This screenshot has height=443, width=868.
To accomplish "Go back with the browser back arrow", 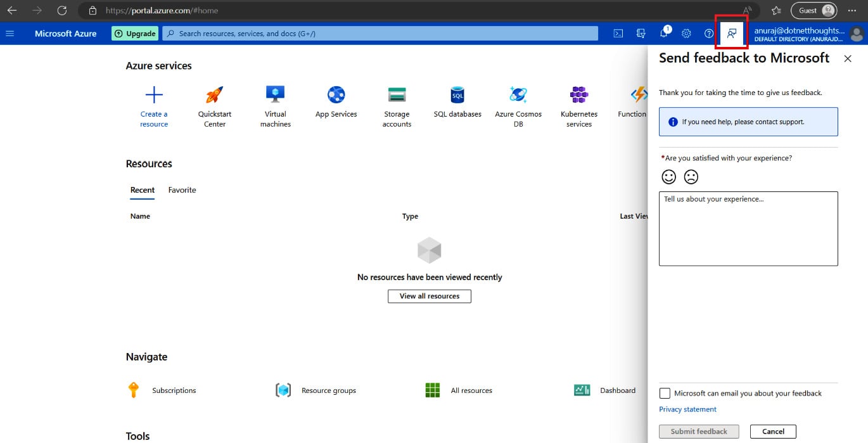I will [12, 11].
